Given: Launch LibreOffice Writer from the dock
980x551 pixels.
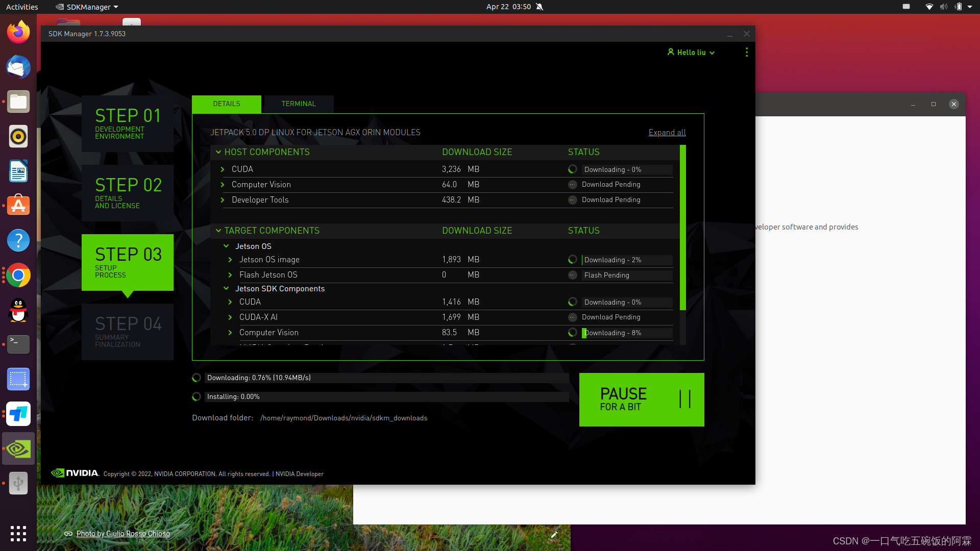Looking at the screenshot, I should [x=18, y=171].
